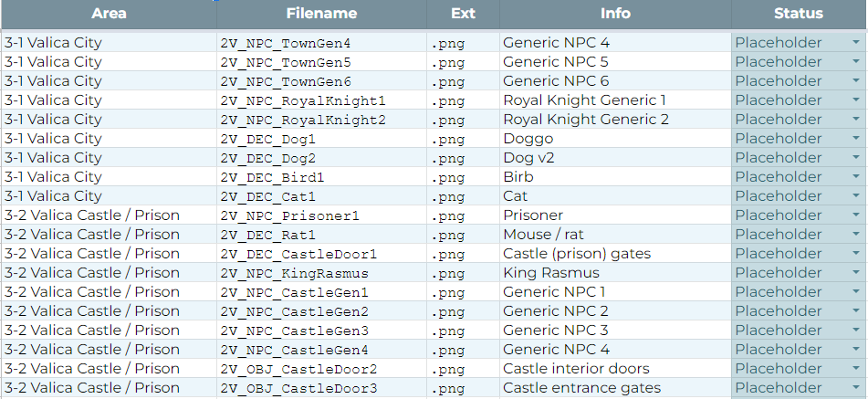
Task: Open Status dropdown arrow for 2V_NPC_TownGen4 row
Action: [x=855, y=43]
